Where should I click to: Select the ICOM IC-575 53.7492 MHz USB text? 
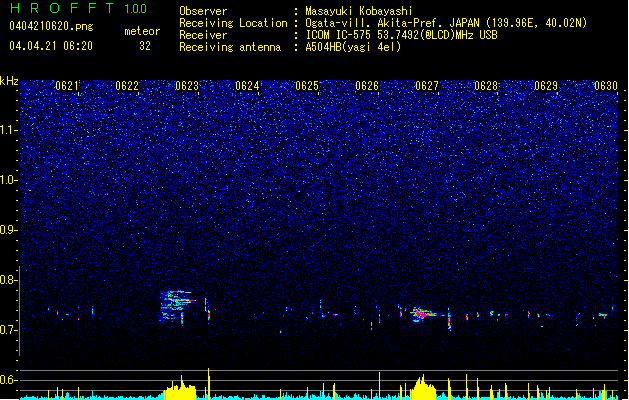tap(402, 35)
